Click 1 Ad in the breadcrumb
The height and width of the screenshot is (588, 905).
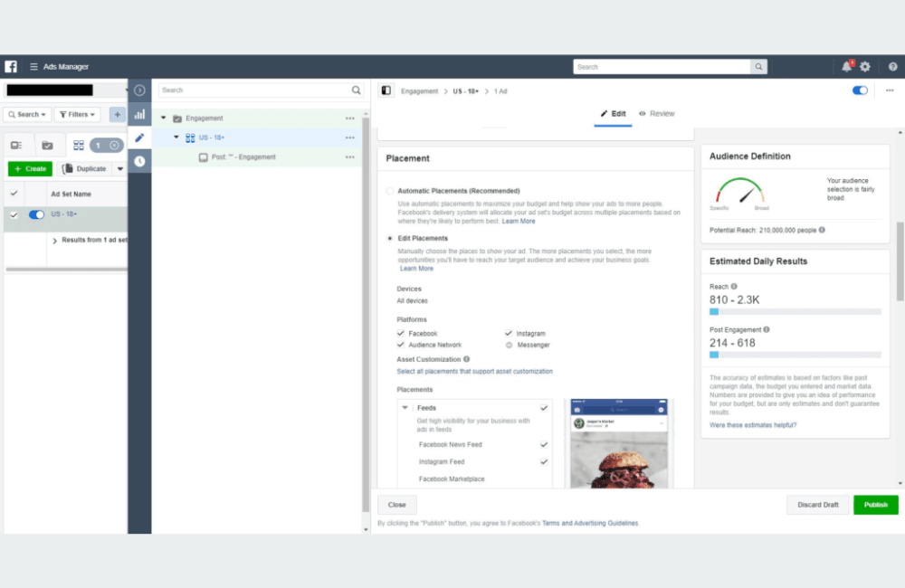point(500,91)
